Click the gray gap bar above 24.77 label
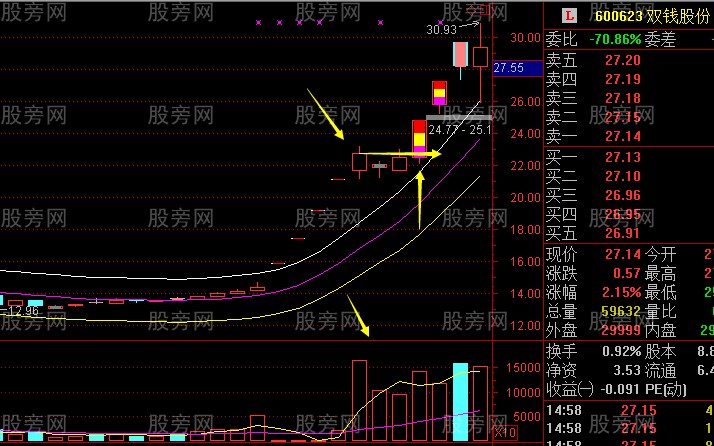The image size is (714, 446). 459,118
